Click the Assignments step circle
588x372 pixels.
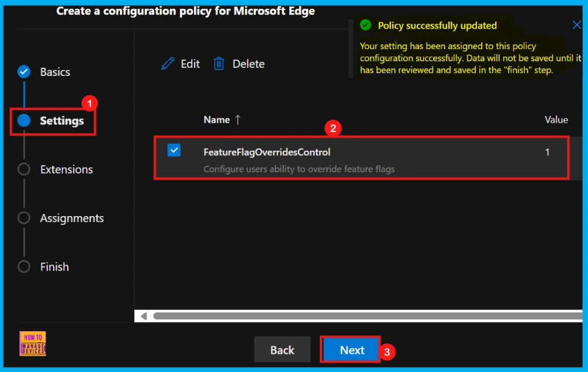coord(24,218)
